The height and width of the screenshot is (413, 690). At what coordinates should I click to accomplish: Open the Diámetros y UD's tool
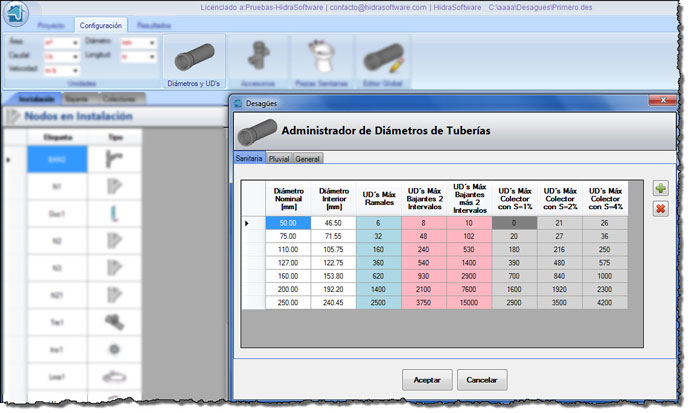coord(194,61)
